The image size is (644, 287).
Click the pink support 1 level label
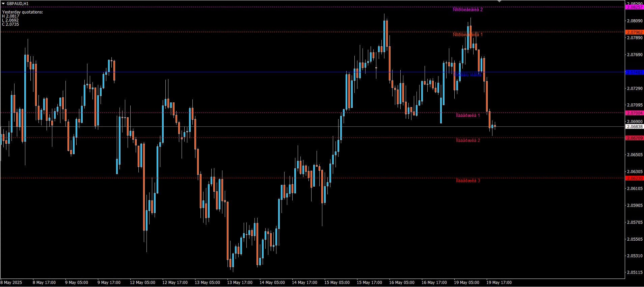pyautogui.click(x=467, y=116)
